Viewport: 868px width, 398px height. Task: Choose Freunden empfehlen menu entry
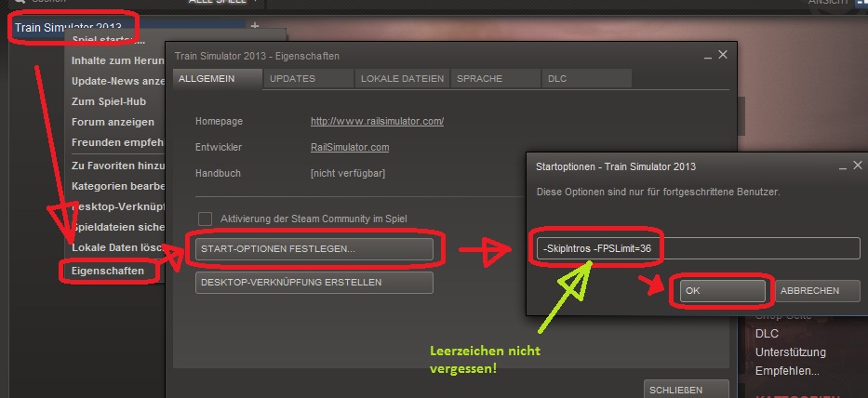coord(118,142)
